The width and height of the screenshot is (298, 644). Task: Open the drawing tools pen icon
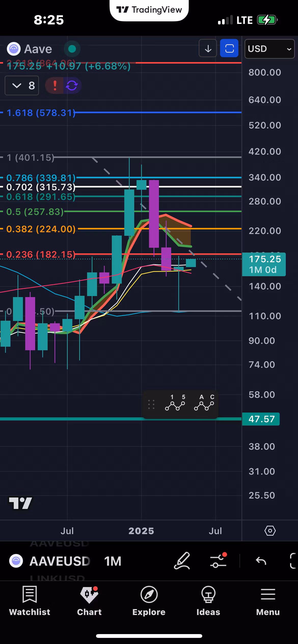click(x=182, y=561)
